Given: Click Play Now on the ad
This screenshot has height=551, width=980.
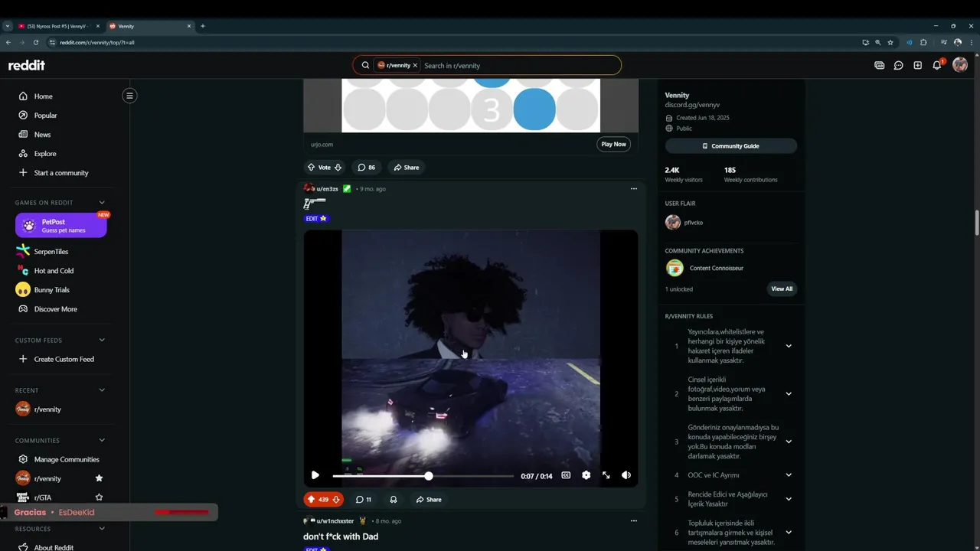Looking at the screenshot, I should pyautogui.click(x=613, y=144).
